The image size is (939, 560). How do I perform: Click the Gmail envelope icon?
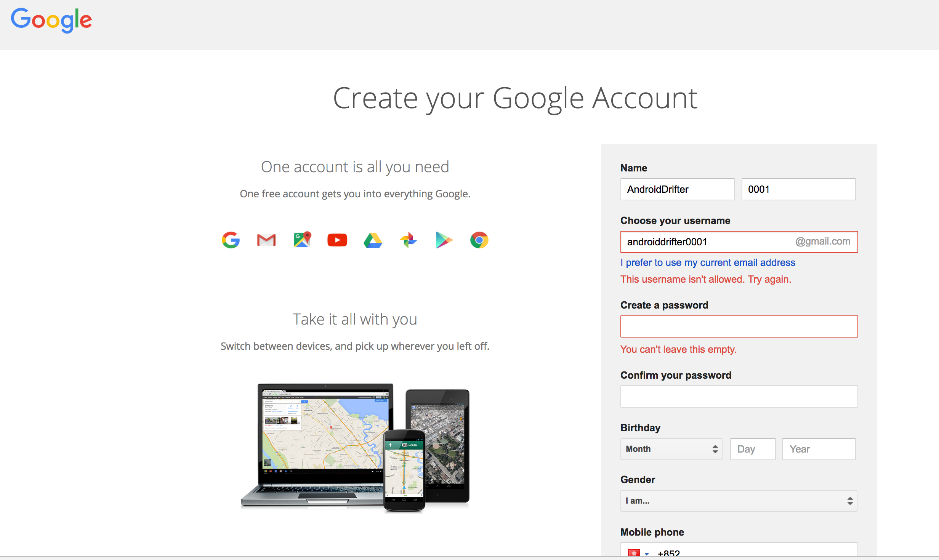pyautogui.click(x=266, y=240)
